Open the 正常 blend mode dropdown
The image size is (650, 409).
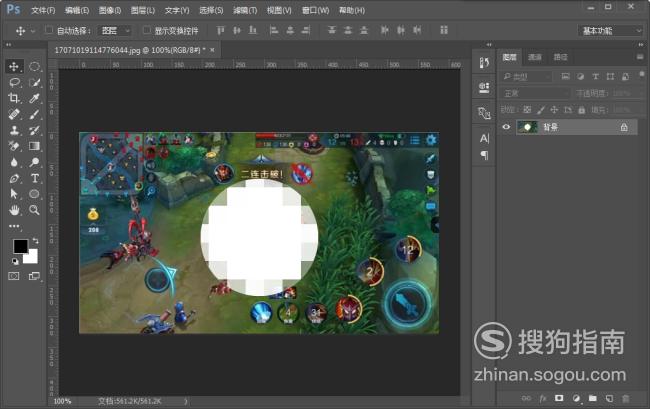pyautogui.click(x=535, y=93)
